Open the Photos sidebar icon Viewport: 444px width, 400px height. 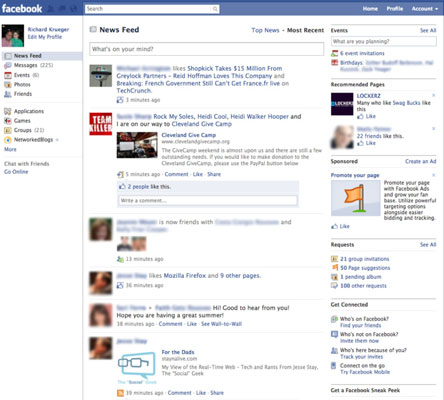(x=8, y=85)
